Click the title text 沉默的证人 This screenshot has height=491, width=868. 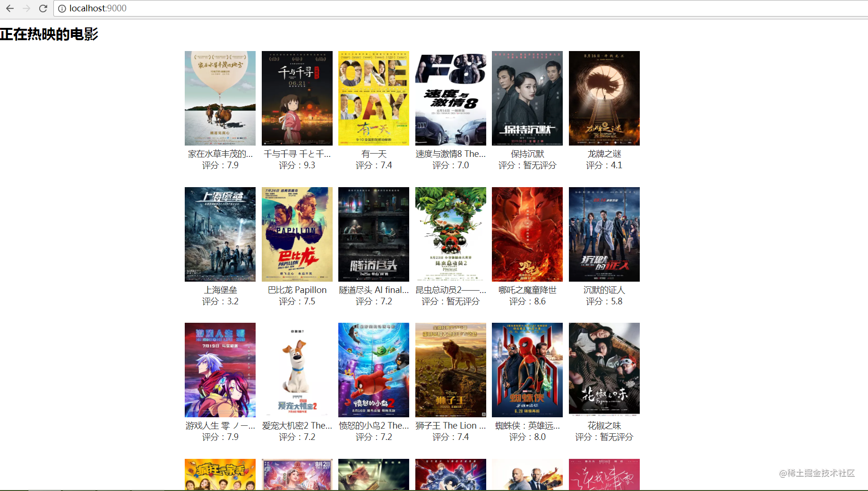click(x=604, y=290)
